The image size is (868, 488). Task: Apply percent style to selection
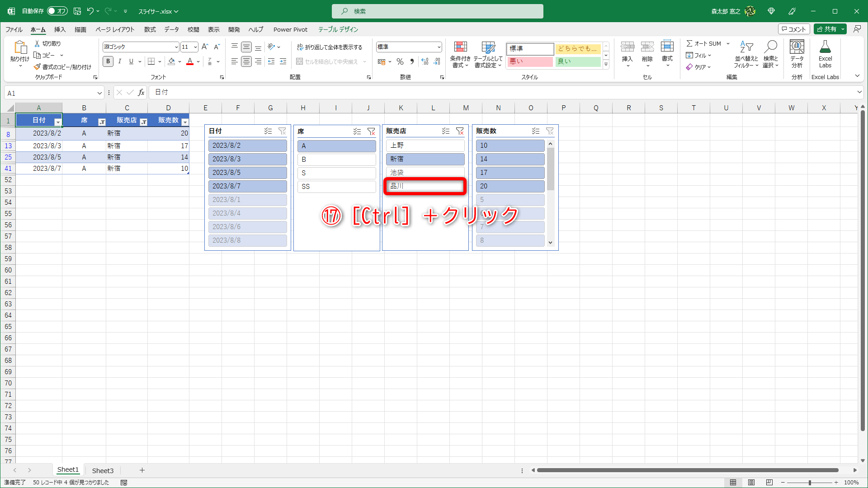coord(400,61)
